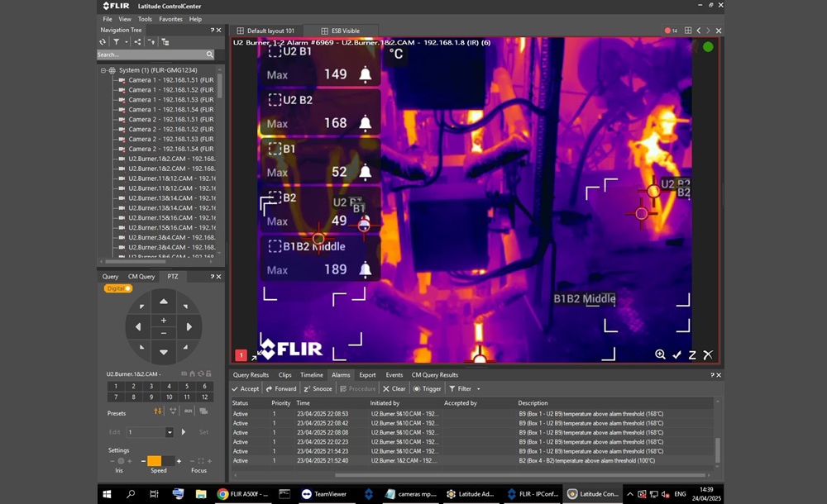The height and width of the screenshot is (504, 827).
Task: Click the collapse-all icon in Navigation Tree toolbar
Action: coord(151,41)
